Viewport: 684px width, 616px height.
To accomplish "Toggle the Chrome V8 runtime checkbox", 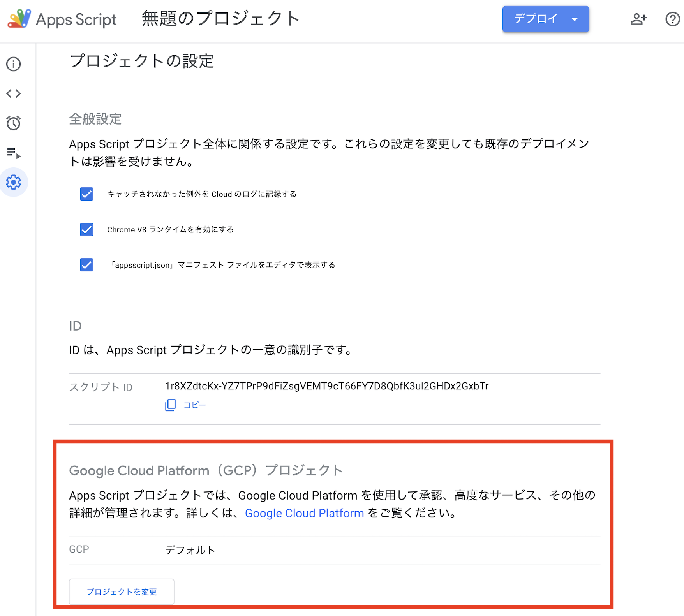I will tap(86, 229).
